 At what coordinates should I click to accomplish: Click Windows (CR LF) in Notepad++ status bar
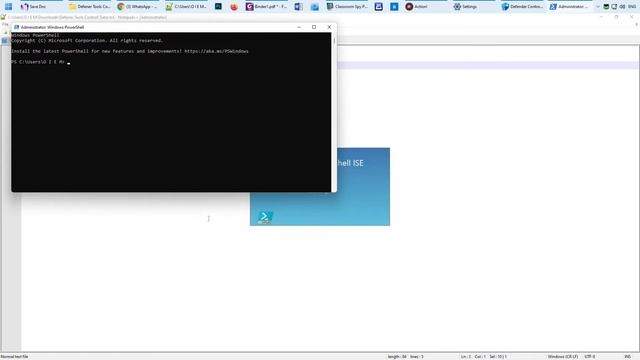[x=563, y=357]
